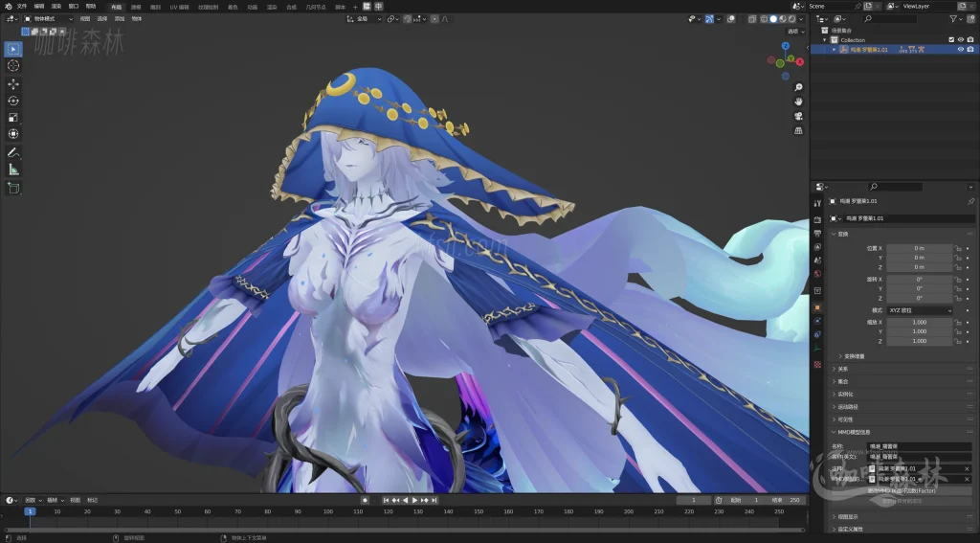Choose the Rotate tool
This screenshot has width=980, height=543.
click(13, 101)
